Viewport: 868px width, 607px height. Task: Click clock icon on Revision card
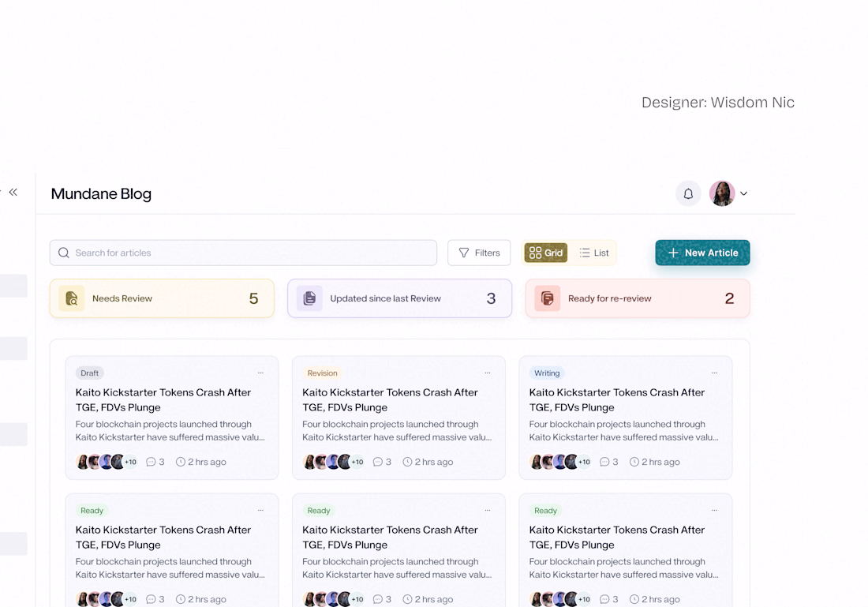pos(407,462)
